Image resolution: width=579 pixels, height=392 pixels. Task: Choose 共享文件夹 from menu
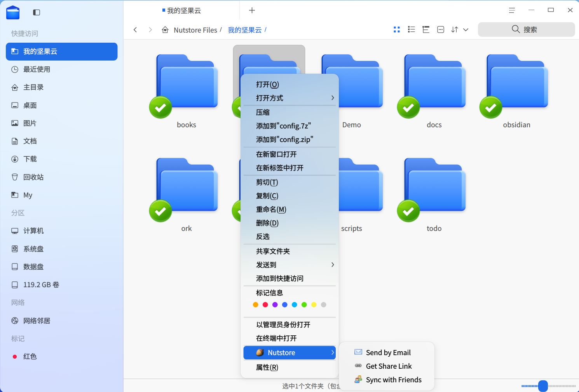point(289,251)
